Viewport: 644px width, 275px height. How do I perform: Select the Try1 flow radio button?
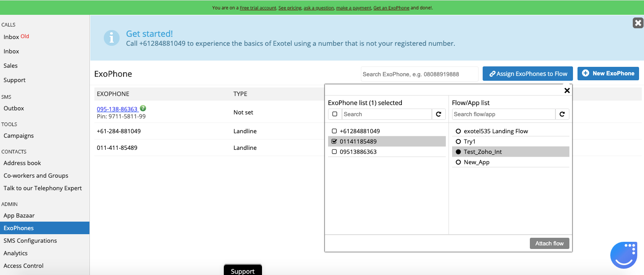point(458,142)
